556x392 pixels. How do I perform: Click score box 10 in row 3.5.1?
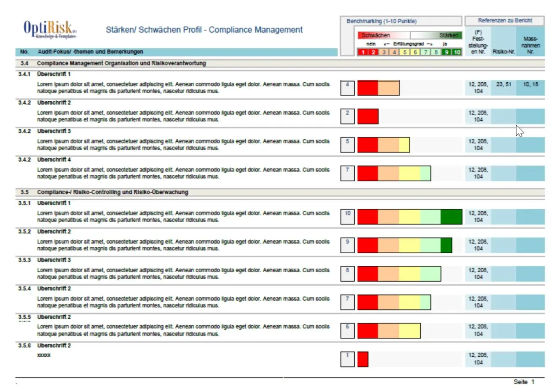pyautogui.click(x=347, y=216)
